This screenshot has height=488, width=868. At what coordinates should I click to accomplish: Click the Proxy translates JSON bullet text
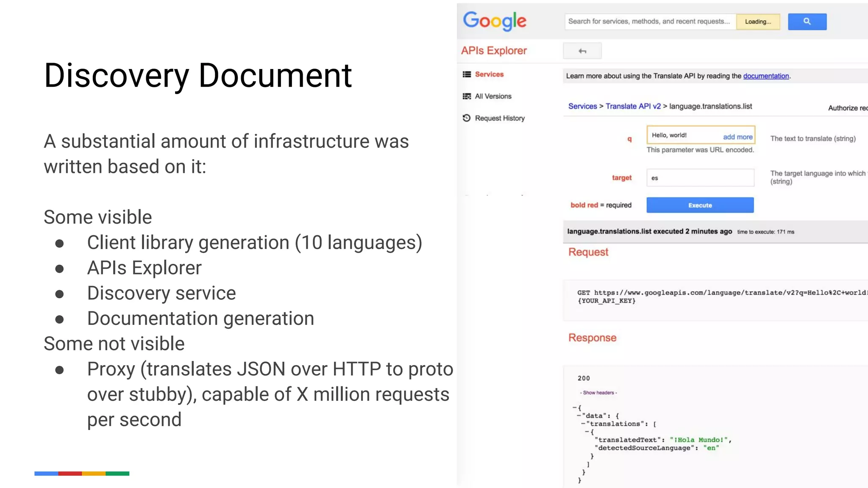270,394
